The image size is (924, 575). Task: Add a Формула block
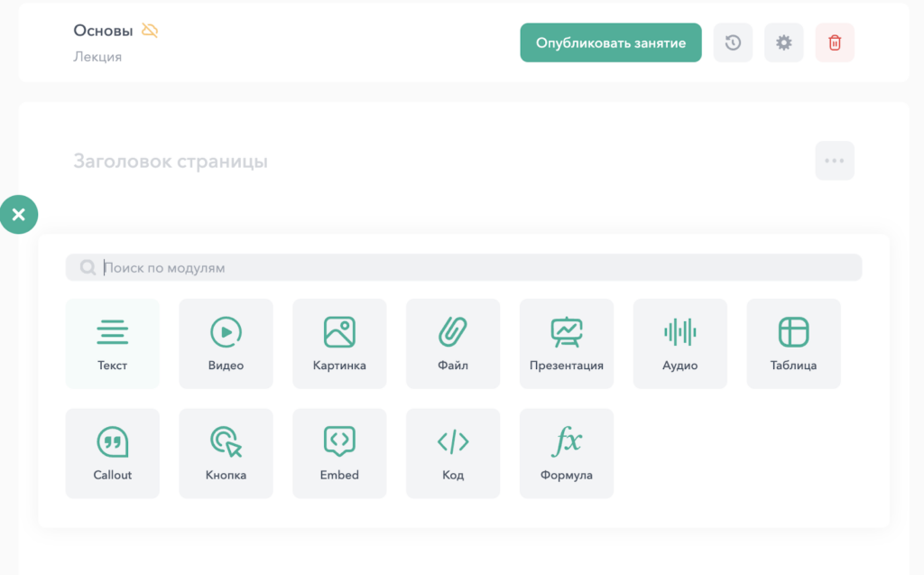(567, 453)
